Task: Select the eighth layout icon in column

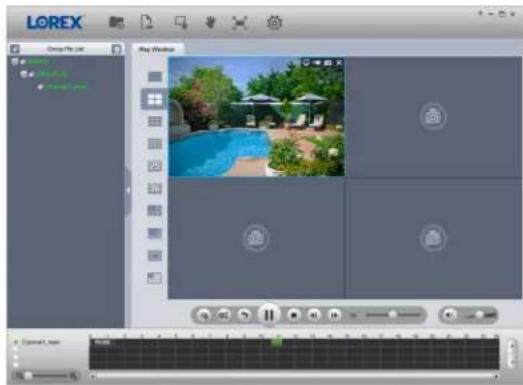Action: pos(154,233)
